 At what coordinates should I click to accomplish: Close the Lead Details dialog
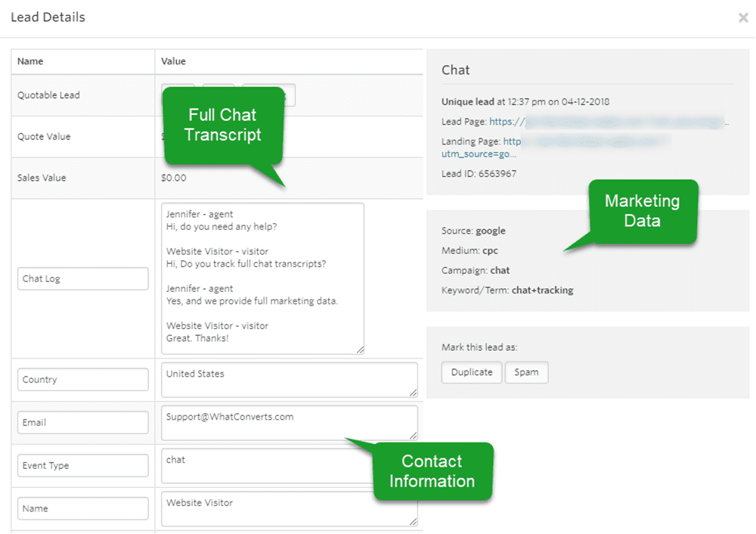tap(743, 18)
